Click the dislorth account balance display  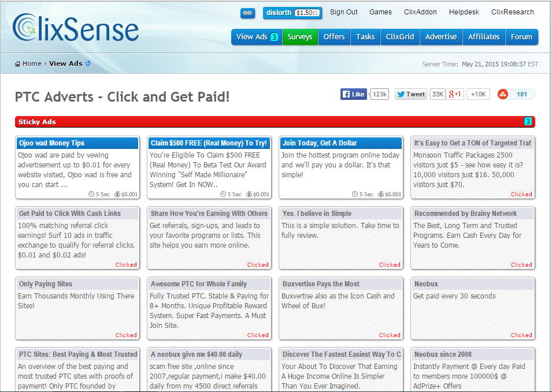pyautogui.click(x=292, y=13)
